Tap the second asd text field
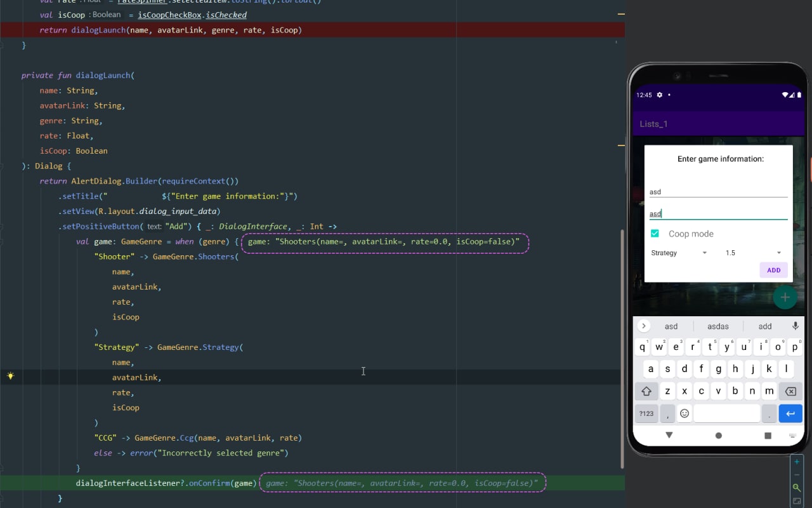The height and width of the screenshot is (508, 812). 718,213
